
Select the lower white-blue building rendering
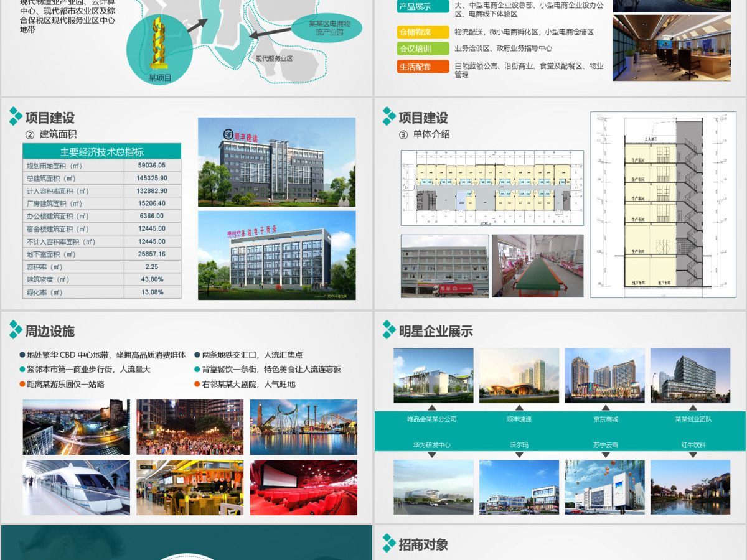[277, 255]
